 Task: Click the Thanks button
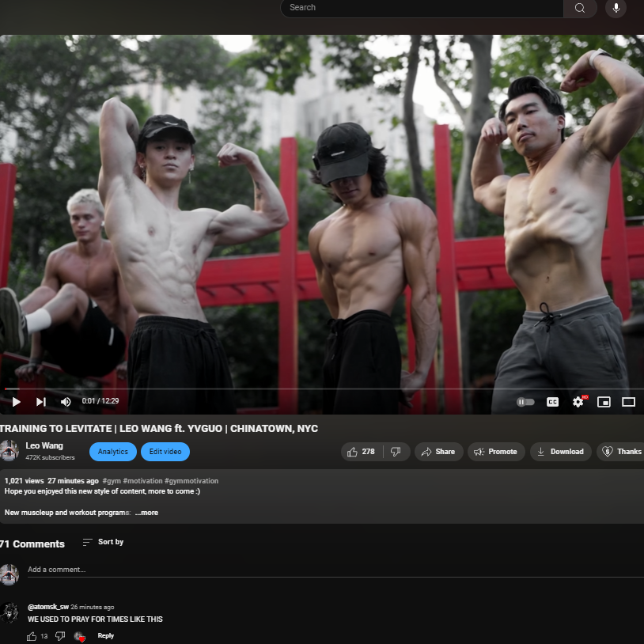click(621, 452)
